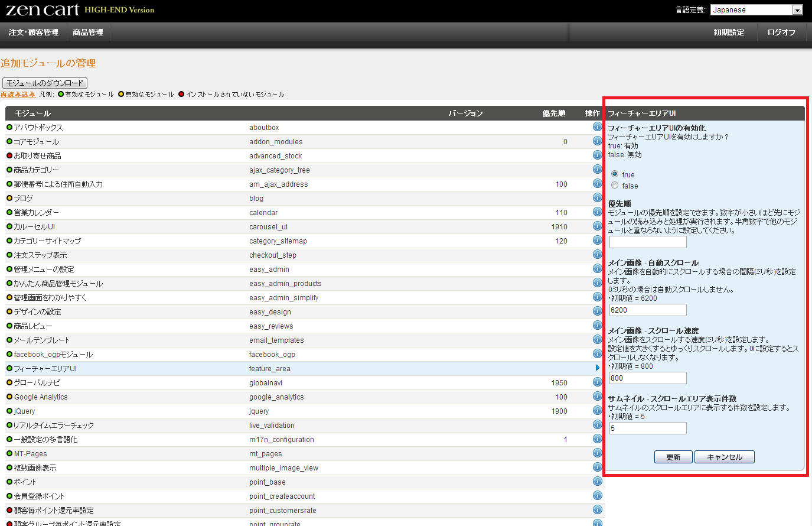
Task: Select the false radio button
Action: tap(615, 186)
